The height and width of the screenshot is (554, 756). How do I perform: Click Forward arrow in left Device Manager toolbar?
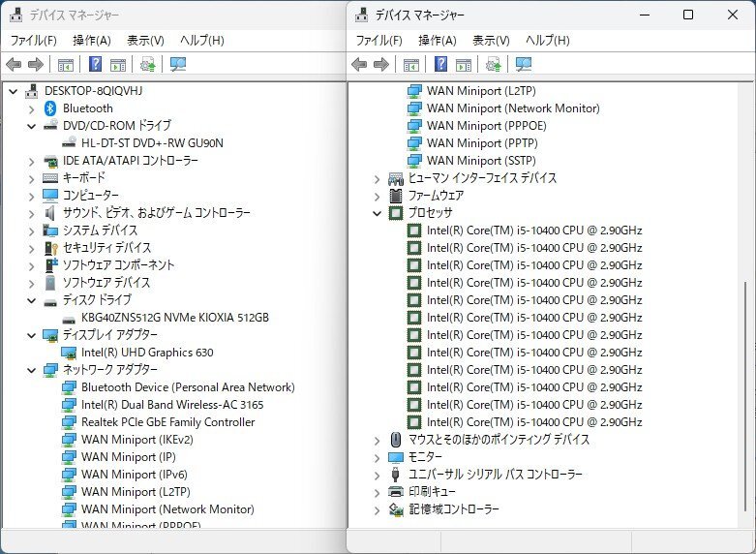click(x=36, y=64)
